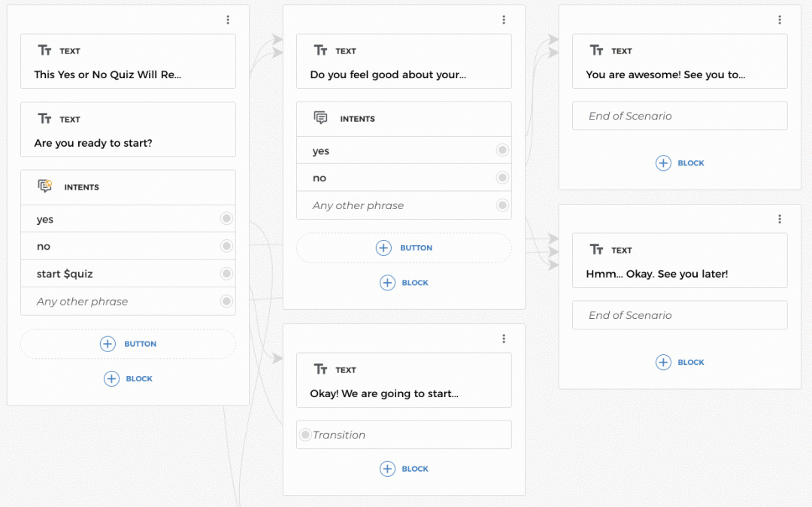Open three-dot menu of 'You are awesome' block
The width and height of the screenshot is (812, 507).
(780, 20)
